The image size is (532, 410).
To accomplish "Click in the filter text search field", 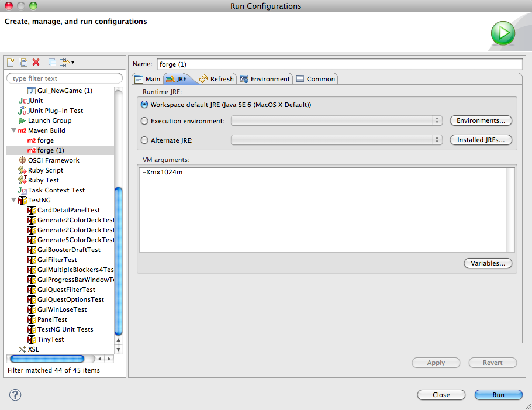I will coord(64,78).
